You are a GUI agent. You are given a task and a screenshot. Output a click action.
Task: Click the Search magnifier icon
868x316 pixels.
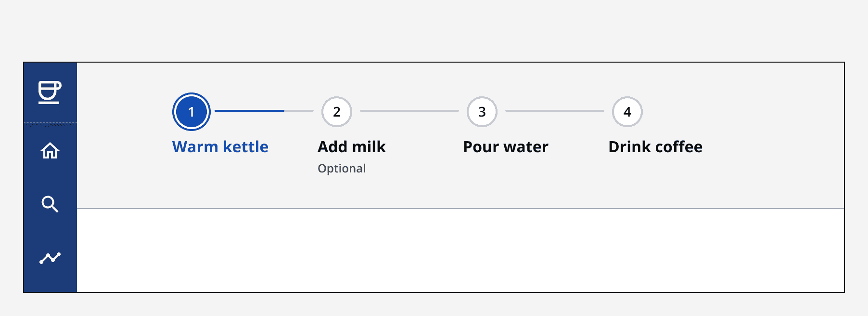50,205
